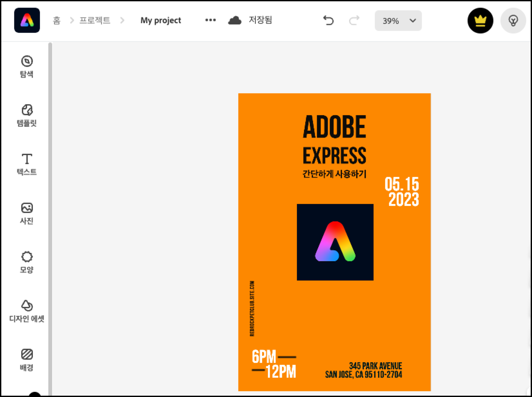Click the 저장됨 status label
The height and width of the screenshot is (397, 532).
(x=260, y=20)
